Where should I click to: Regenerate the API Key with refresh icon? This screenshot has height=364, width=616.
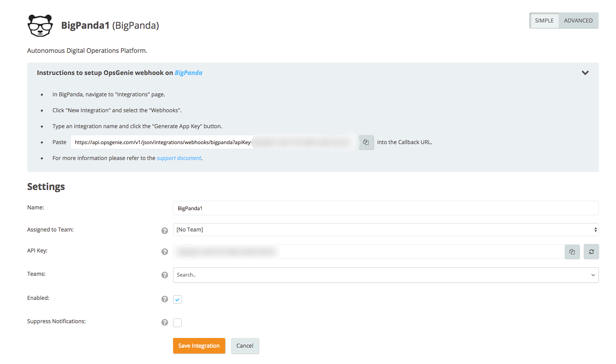click(x=591, y=252)
